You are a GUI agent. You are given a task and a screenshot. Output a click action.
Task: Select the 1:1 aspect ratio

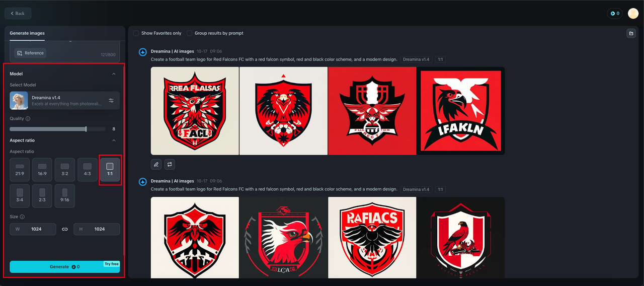(110, 170)
